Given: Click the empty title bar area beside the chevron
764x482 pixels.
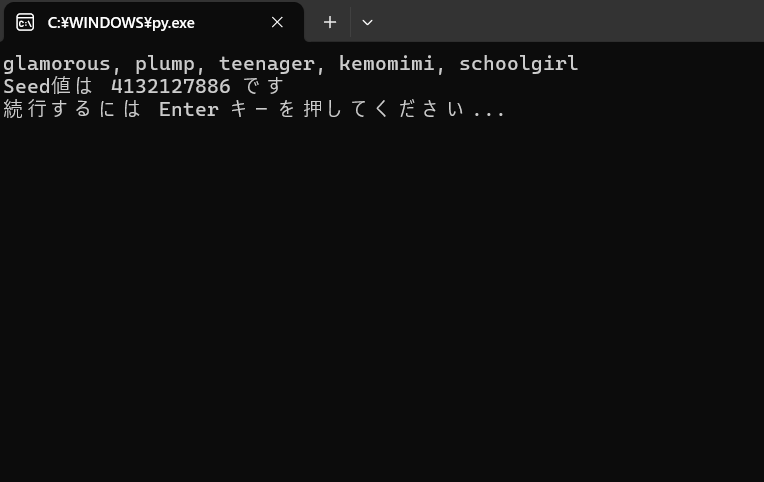Looking at the screenshot, I should 570,21.
